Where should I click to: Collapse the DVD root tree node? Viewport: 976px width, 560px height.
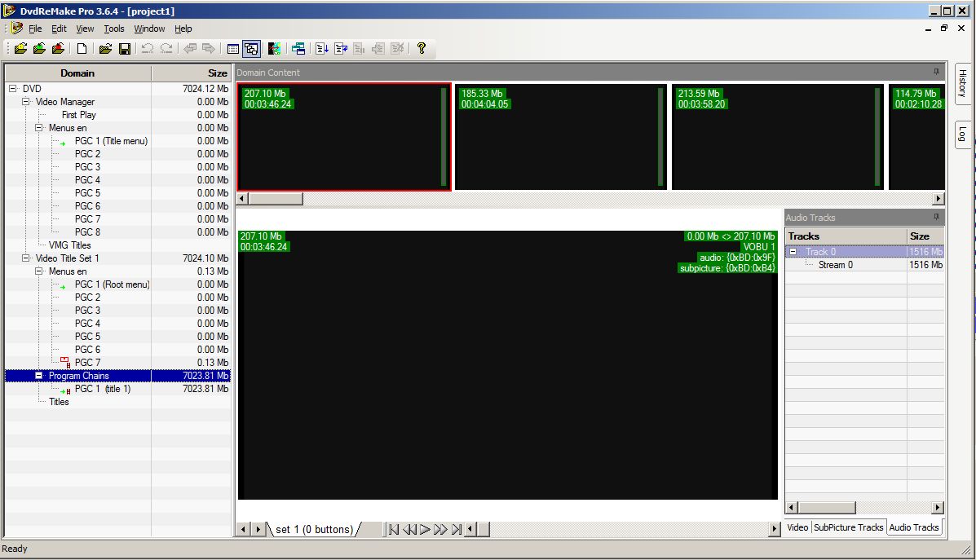click(13, 89)
